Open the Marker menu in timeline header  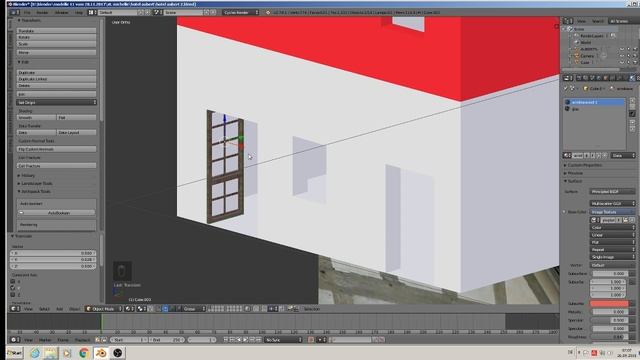click(45, 340)
